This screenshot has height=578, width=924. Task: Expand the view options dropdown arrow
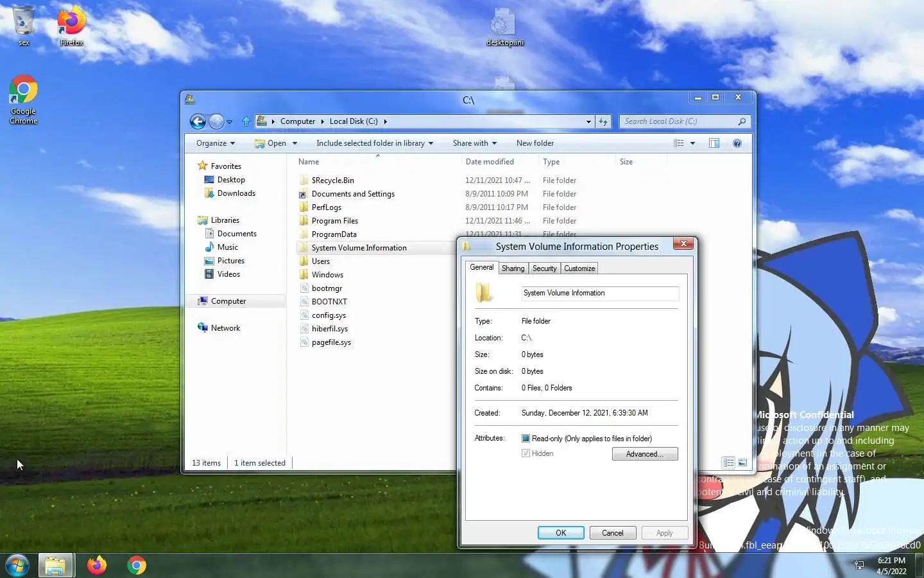point(692,143)
